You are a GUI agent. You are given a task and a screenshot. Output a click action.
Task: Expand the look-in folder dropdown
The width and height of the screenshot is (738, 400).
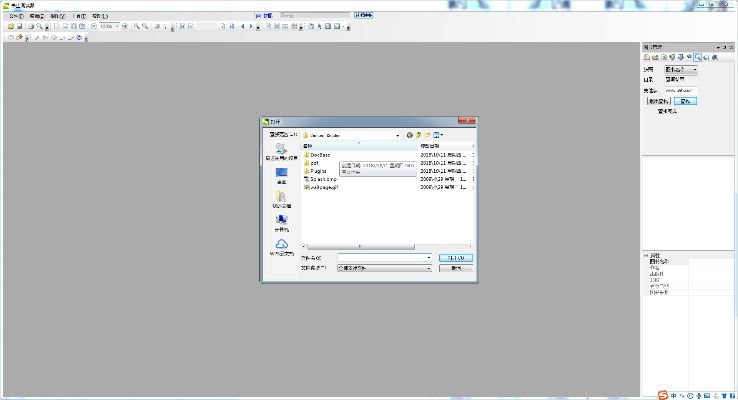pos(397,134)
